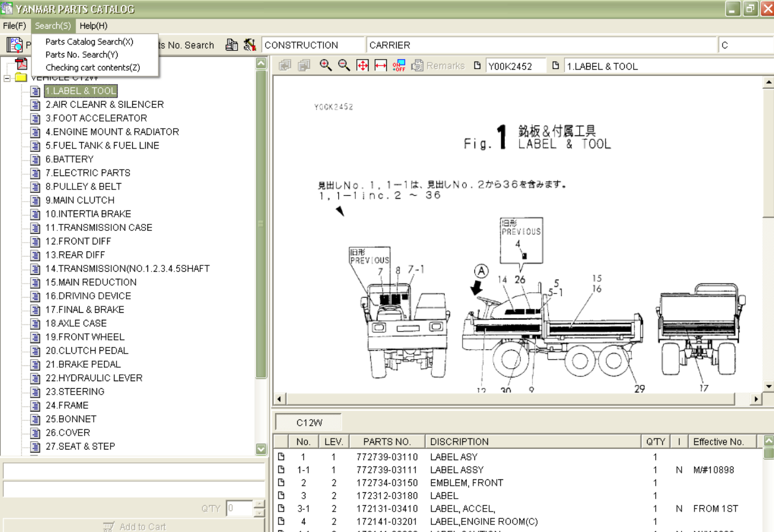Select part number 772739-03110 row
This screenshot has height=532, width=774.
click(518, 457)
